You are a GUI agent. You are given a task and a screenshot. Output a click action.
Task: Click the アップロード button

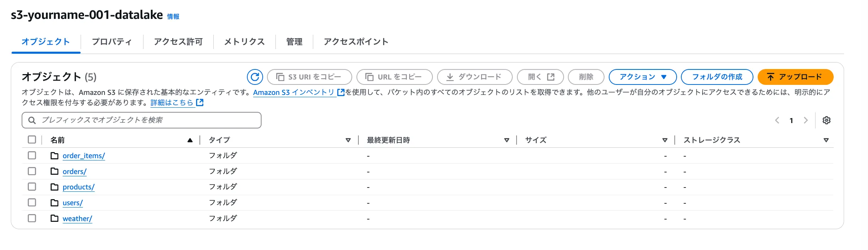(795, 77)
